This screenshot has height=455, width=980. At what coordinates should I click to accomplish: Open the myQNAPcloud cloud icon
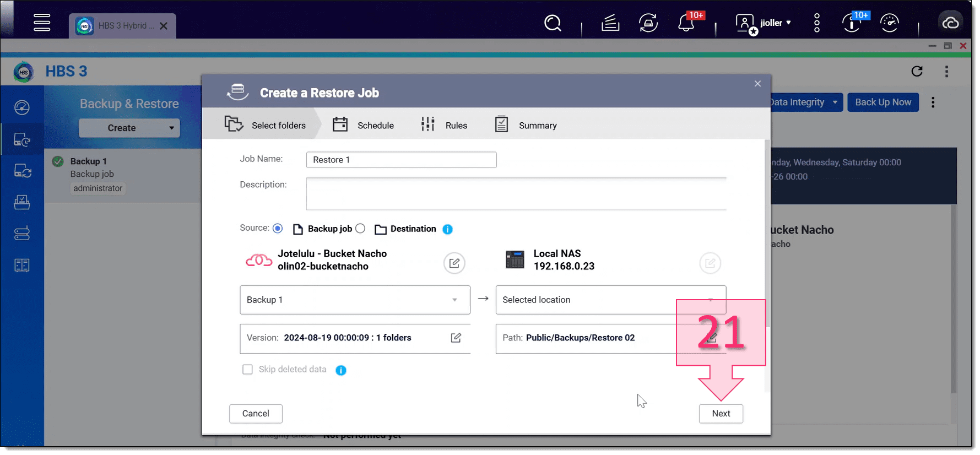(x=950, y=23)
